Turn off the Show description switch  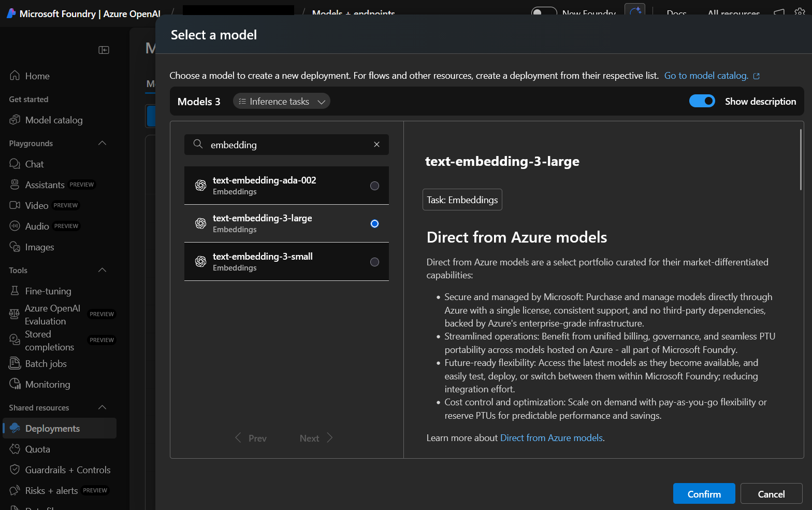tap(702, 101)
